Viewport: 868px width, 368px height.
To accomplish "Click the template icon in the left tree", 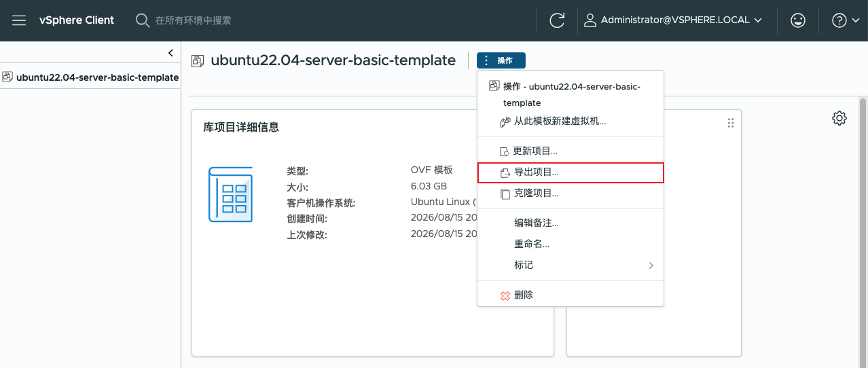I will (7, 77).
